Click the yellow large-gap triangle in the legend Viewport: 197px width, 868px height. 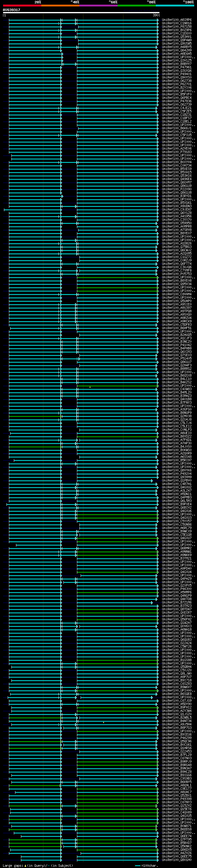(x=25, y=865)
